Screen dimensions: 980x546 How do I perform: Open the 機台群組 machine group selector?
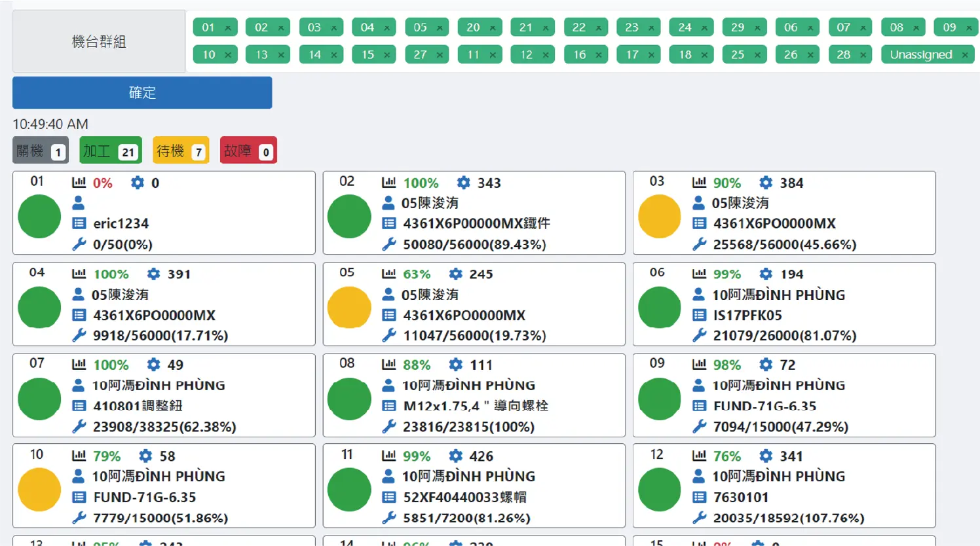(x=99, y=42)
